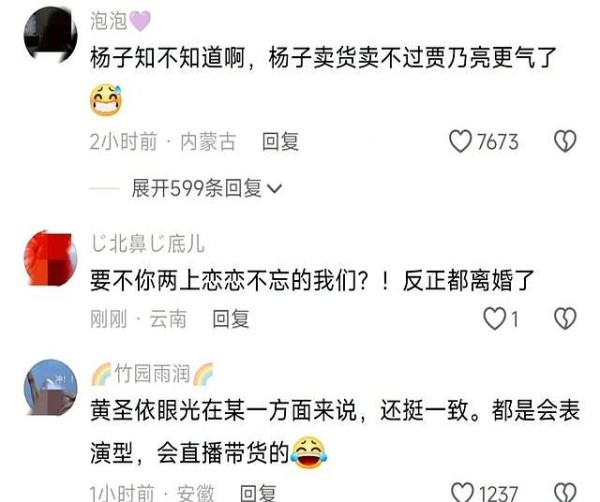Screen dimensions: 600x502
Task: Dislike 泡泡's comment with broken heart
Action: [565, 142]
